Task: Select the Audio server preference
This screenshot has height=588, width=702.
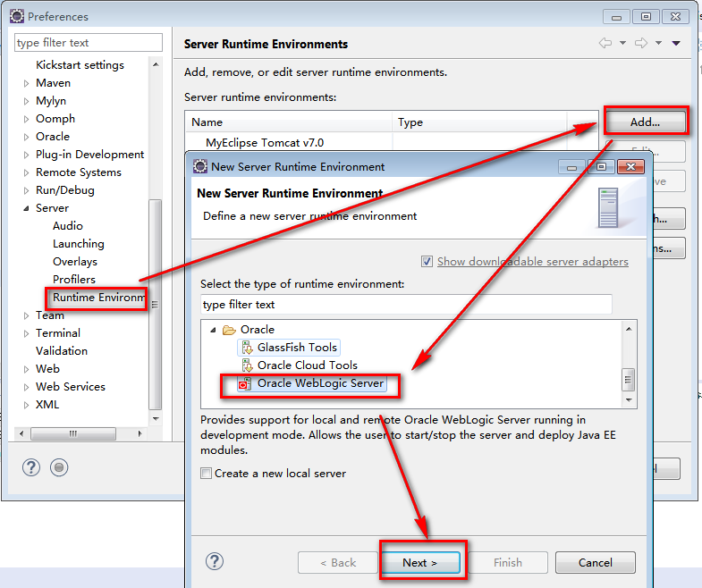Action: (x=68, y=225)
